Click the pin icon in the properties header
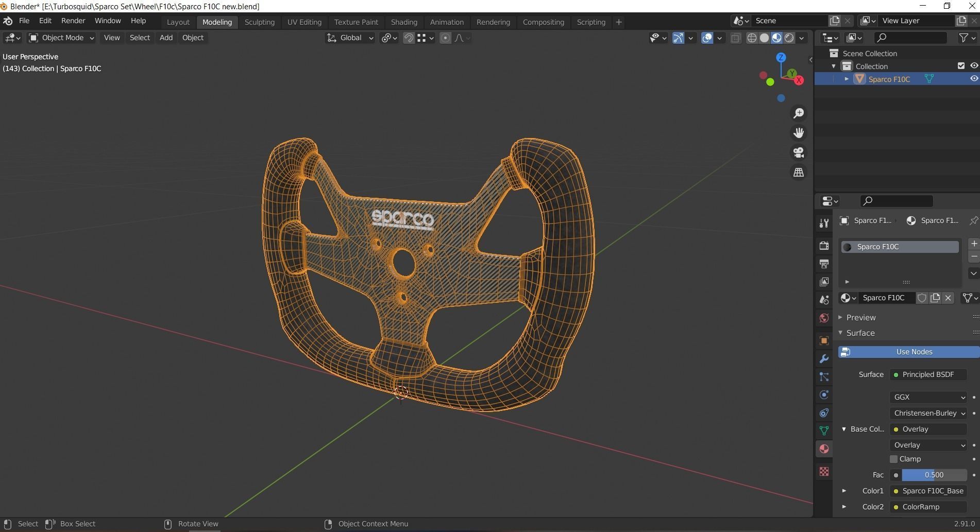 [973, 220]
